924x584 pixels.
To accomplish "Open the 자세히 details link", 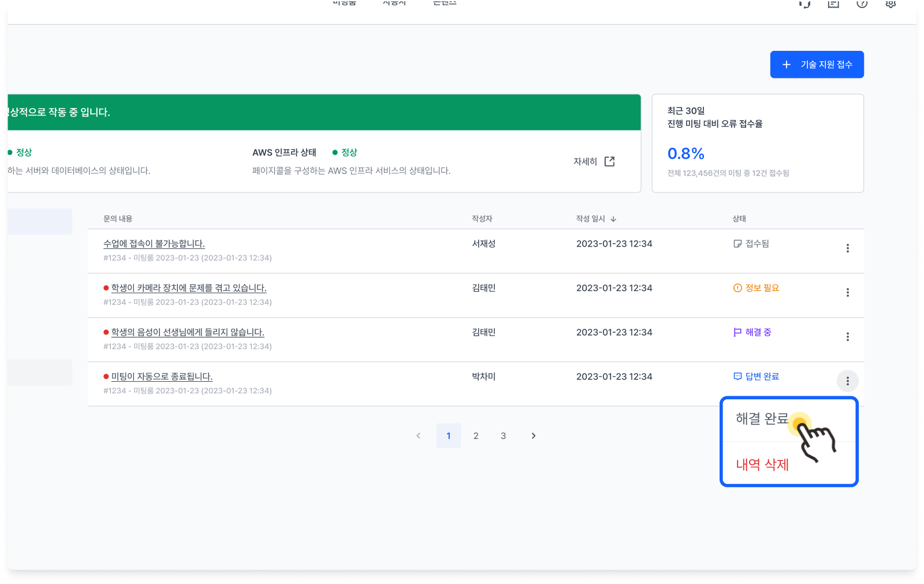I will point(594,162).
